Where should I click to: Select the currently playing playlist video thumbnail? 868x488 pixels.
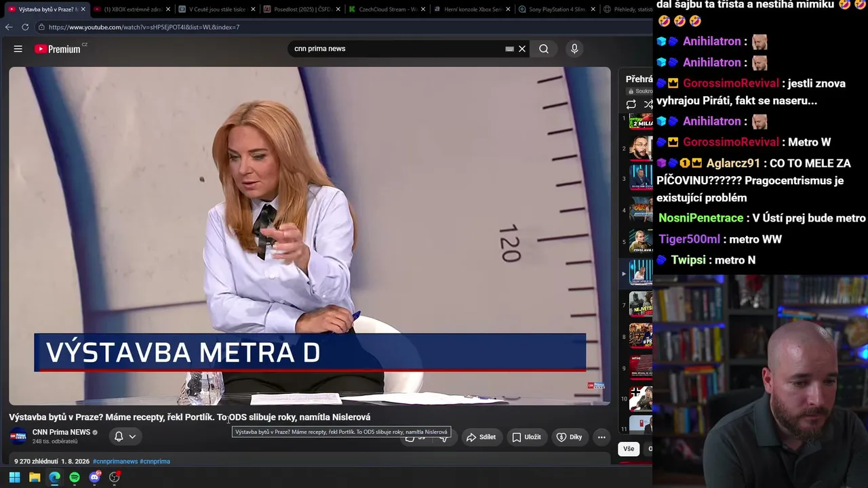click(x=641, y=272)
